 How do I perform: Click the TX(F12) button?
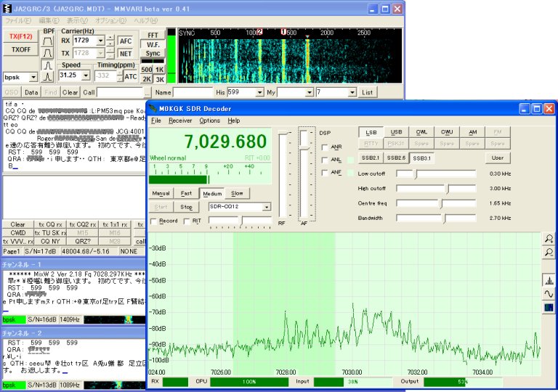pyautogui.click(x=20, y=36)
